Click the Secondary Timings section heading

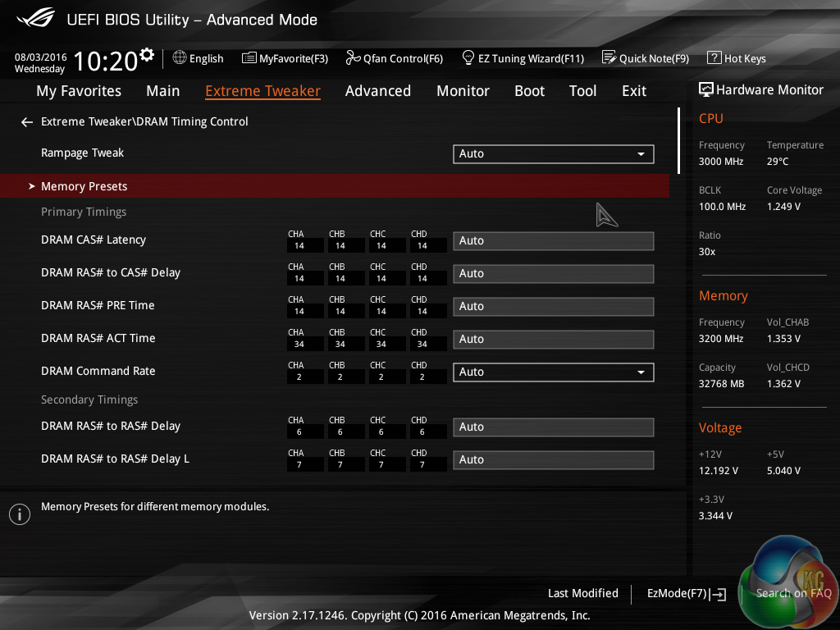(89, 399)
